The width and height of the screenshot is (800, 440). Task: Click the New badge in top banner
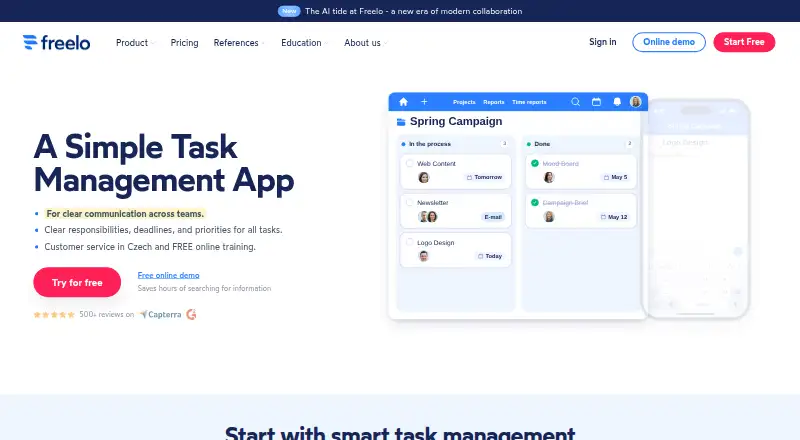pos(289,11)
